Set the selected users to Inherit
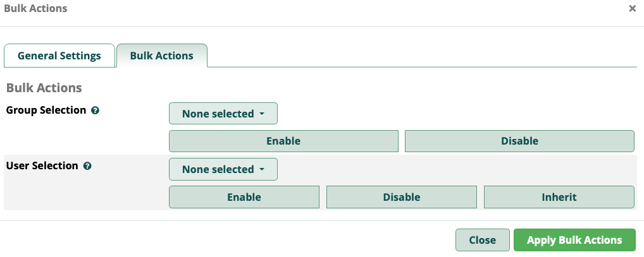Viewport: 644px width, 257px height. pyautogui.click(x=559, y=196)
